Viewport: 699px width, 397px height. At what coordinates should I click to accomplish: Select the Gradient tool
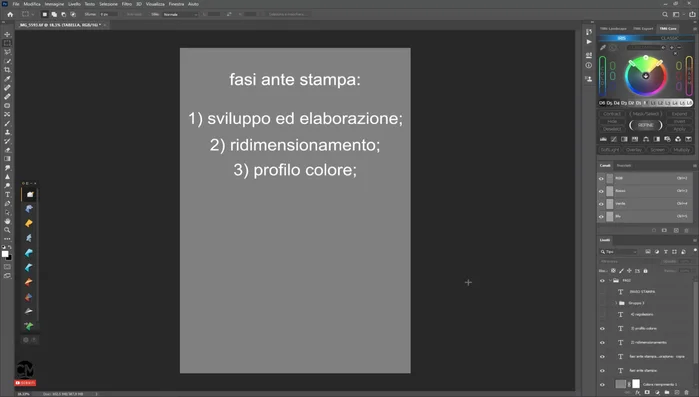point(7,159)
